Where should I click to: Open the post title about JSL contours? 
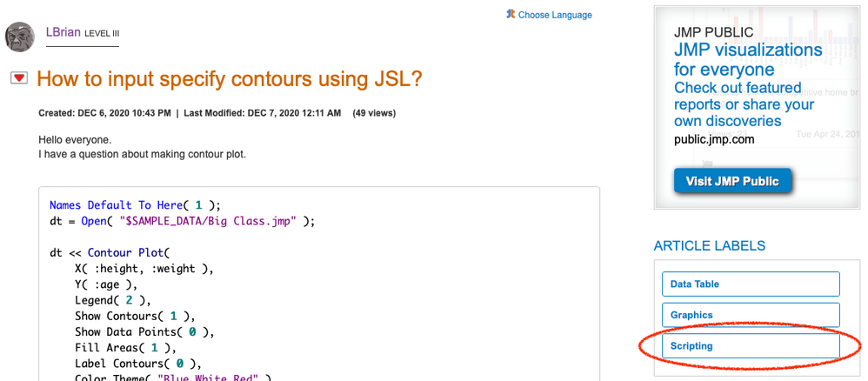coord(230,79)
